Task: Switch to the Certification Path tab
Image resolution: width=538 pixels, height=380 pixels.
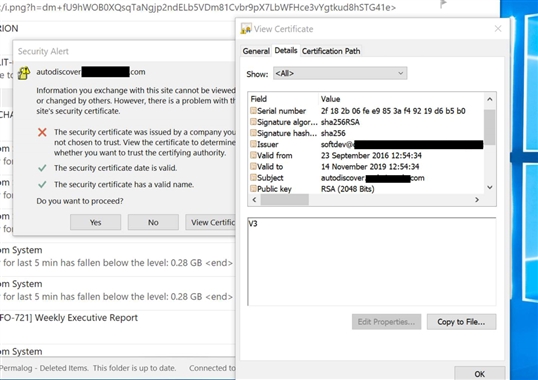Action: click(331, 51)
